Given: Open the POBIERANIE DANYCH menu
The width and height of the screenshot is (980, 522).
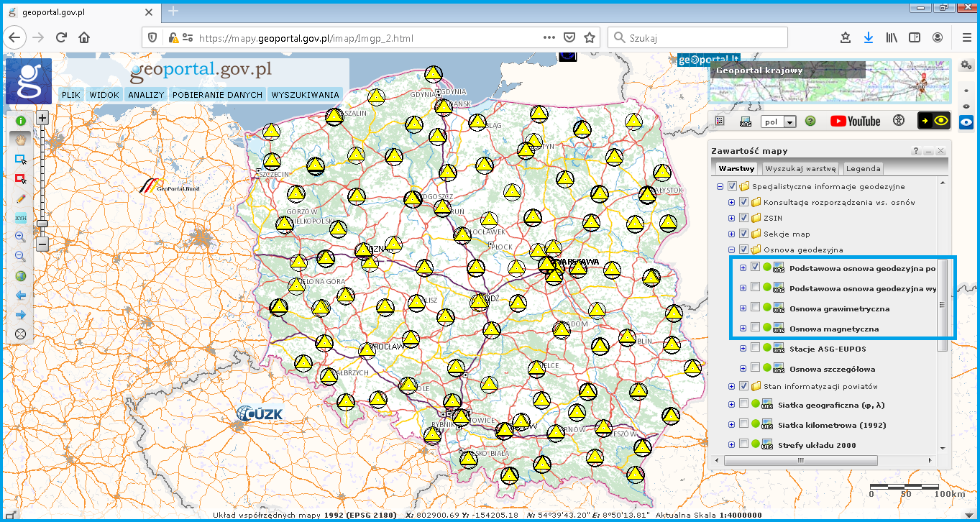Looking at the screenshot, I should click(217, 94).
